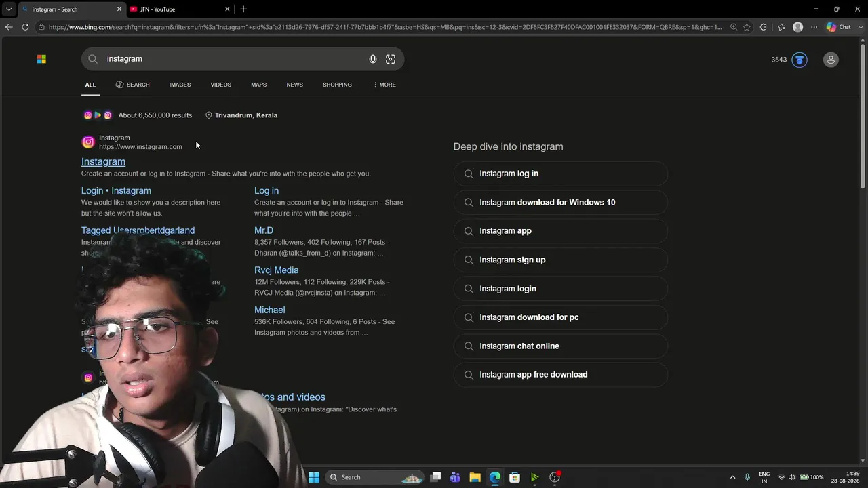Open the ENG IN language switcher

764,477
